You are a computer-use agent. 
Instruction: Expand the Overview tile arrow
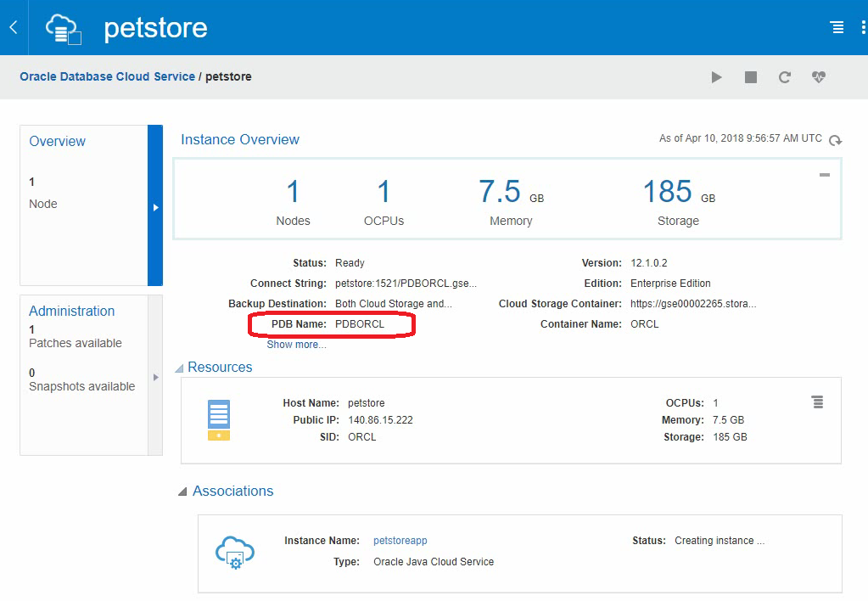click(x=155, y=207)
